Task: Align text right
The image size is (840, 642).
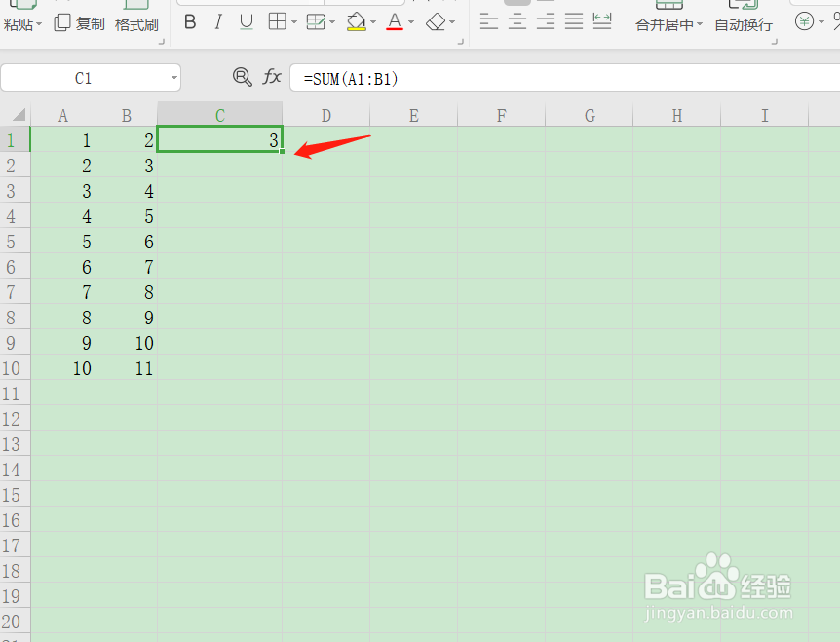Action: [546, 21]
